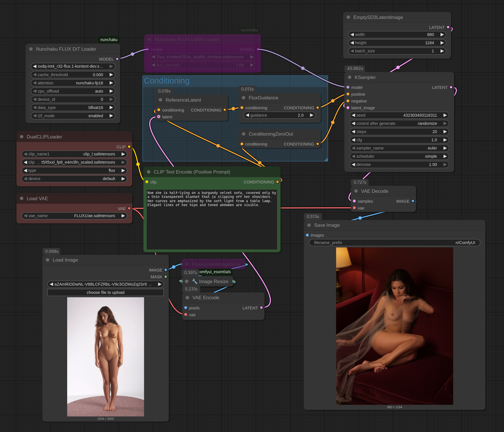Open the scheduler simple dropdown
Image resolution: width=504 pixels, height=432 pixels.
(x=399, y=156)
